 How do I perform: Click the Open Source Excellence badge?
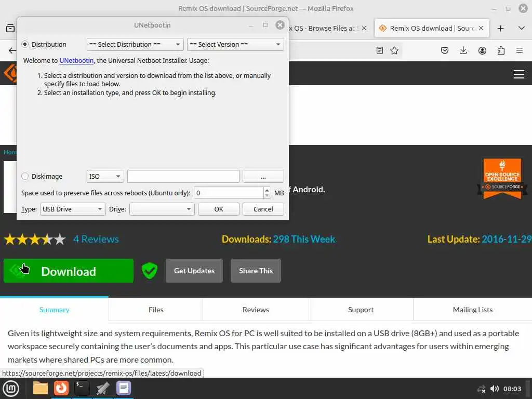pos(502,178)
